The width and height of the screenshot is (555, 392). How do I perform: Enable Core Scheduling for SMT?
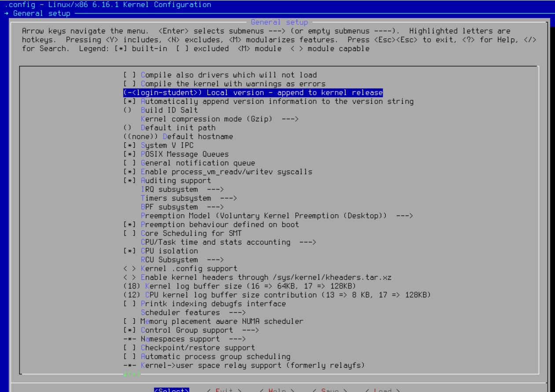(x=183, y=233)
